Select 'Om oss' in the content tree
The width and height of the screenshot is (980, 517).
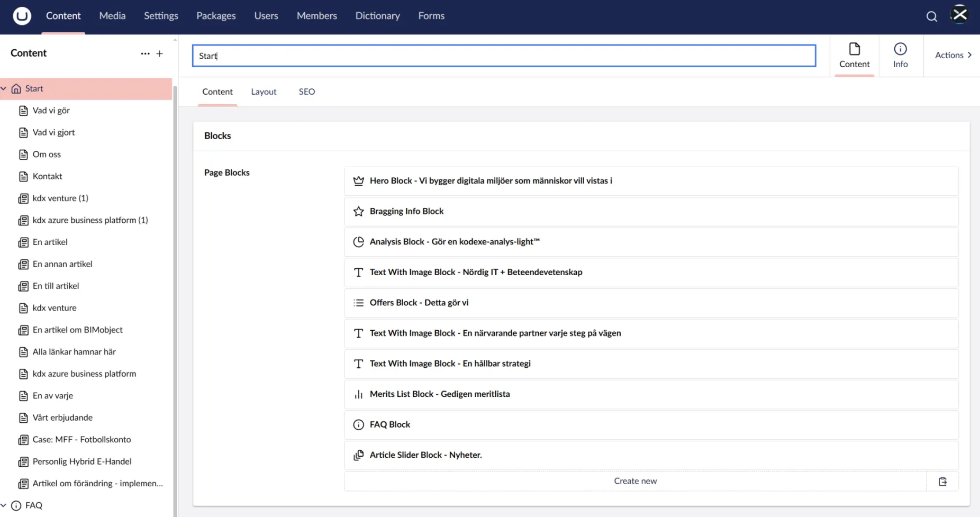click(47, 155)
